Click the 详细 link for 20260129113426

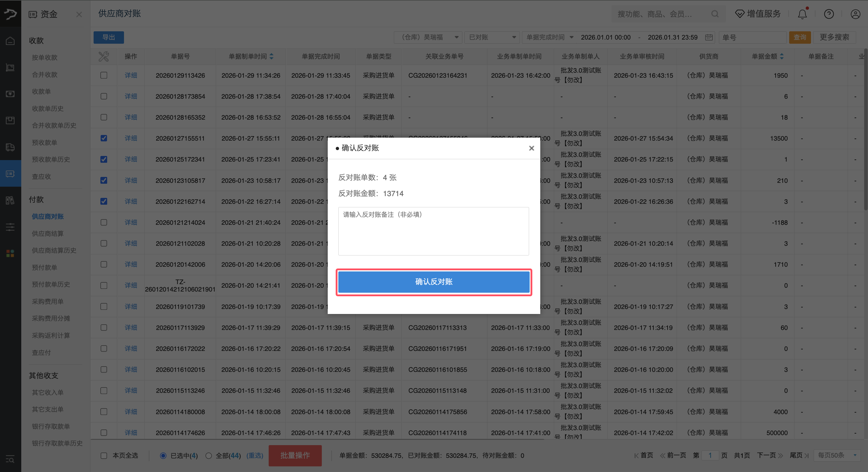click(x=131, y=75)
